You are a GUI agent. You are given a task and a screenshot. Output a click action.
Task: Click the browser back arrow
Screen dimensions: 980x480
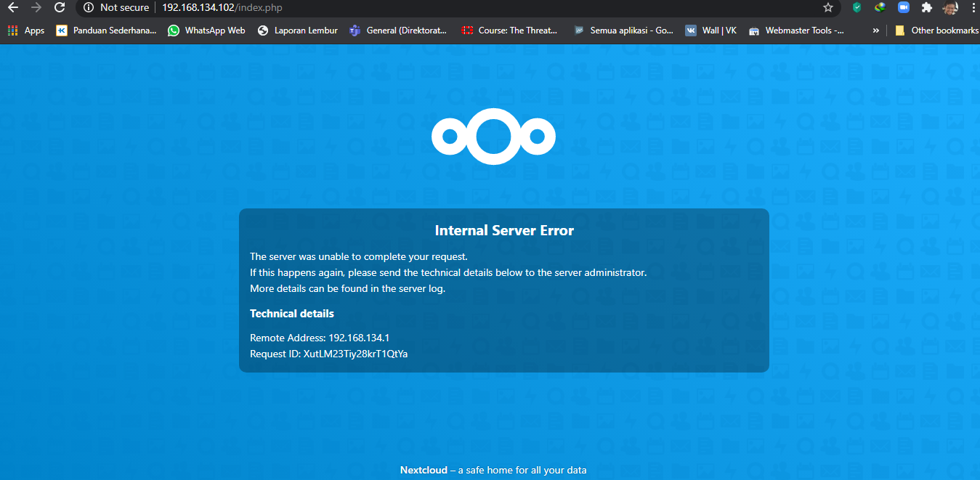[12, 8]
